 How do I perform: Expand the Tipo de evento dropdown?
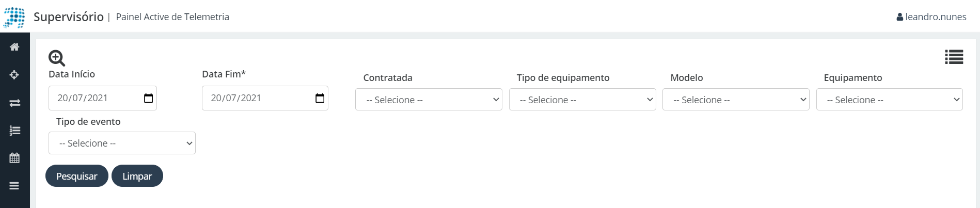[122, 143]
